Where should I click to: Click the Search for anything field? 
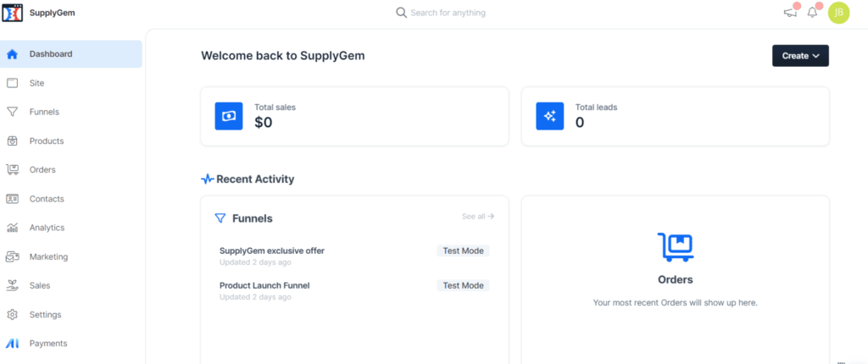(441, 13)
